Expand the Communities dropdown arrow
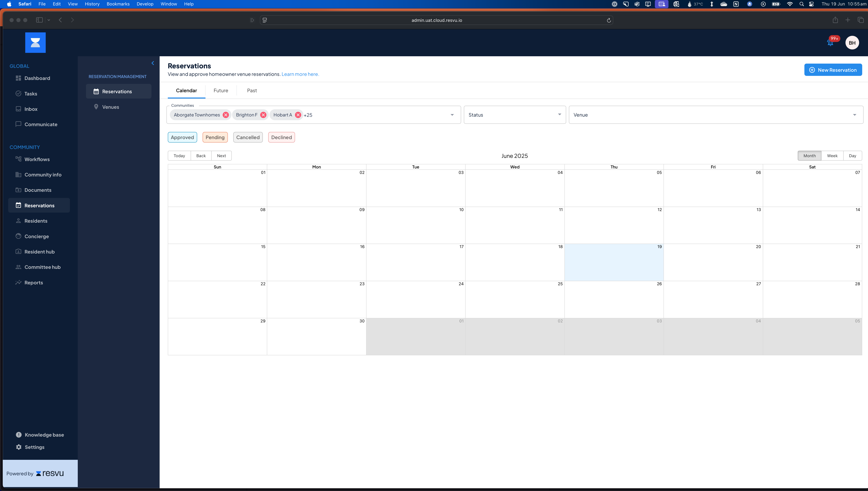This screenshot has height=491, width=868. 452,115
